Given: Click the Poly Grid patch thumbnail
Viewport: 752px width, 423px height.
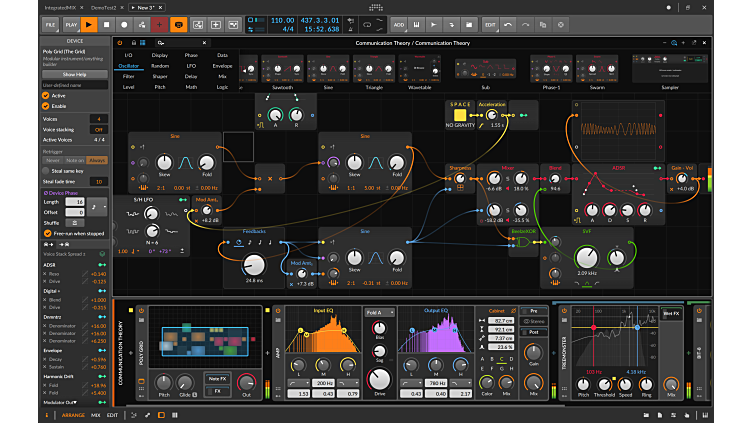Looking at the screenshot, I should pyautogui.click(x=205, y=338).
